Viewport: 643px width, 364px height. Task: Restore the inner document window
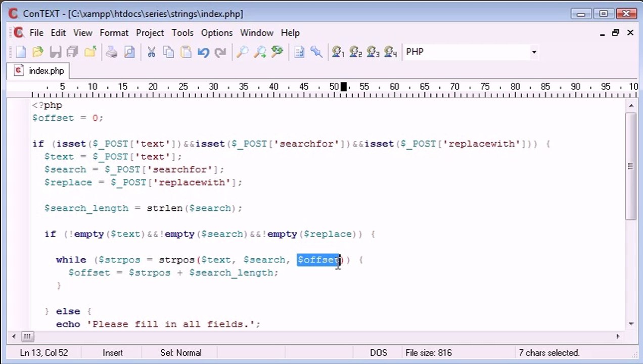click(615, 32)
